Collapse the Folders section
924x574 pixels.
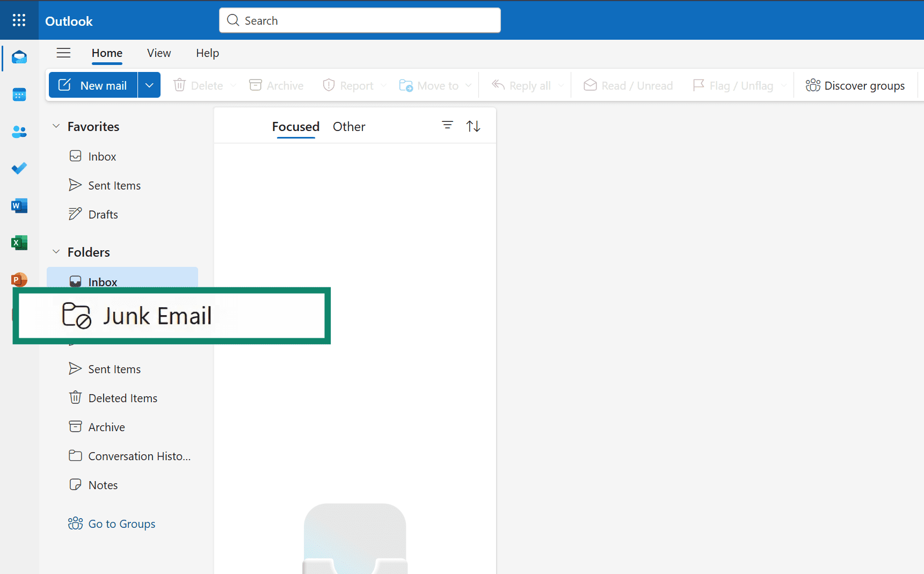[56, 251]
